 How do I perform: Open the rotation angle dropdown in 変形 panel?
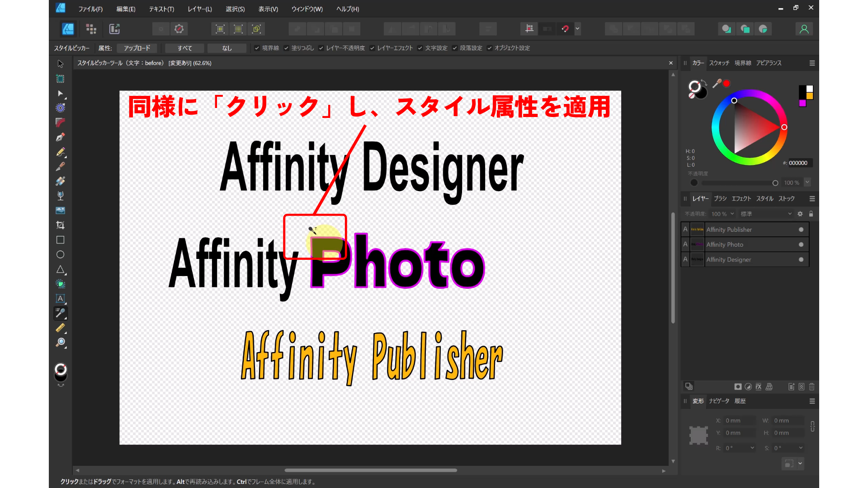[x=752, y=448]
